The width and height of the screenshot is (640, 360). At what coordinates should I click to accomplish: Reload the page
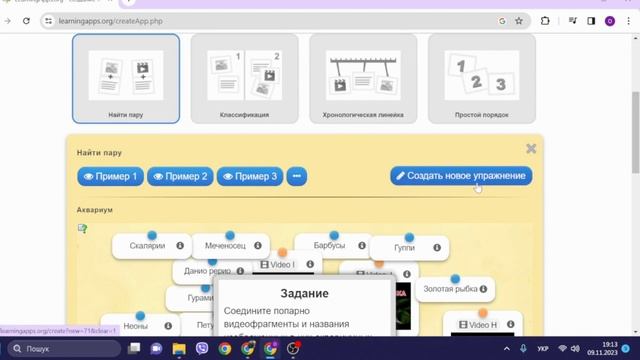26,21
